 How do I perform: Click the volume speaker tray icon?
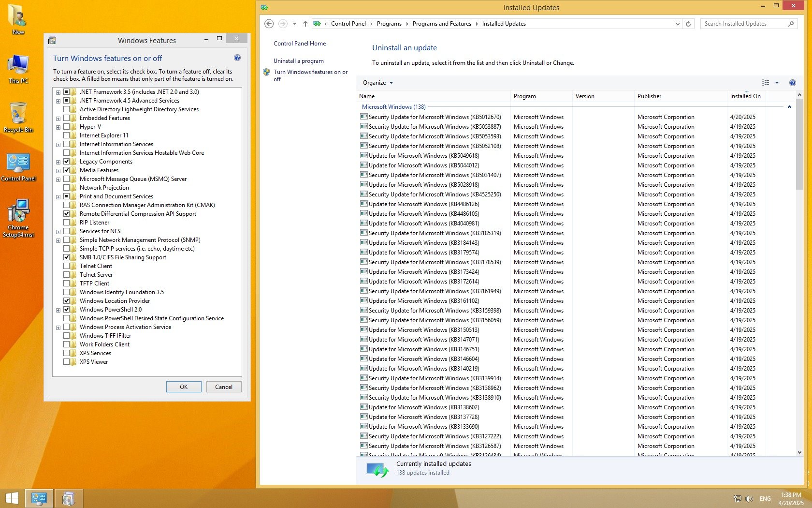749,499
